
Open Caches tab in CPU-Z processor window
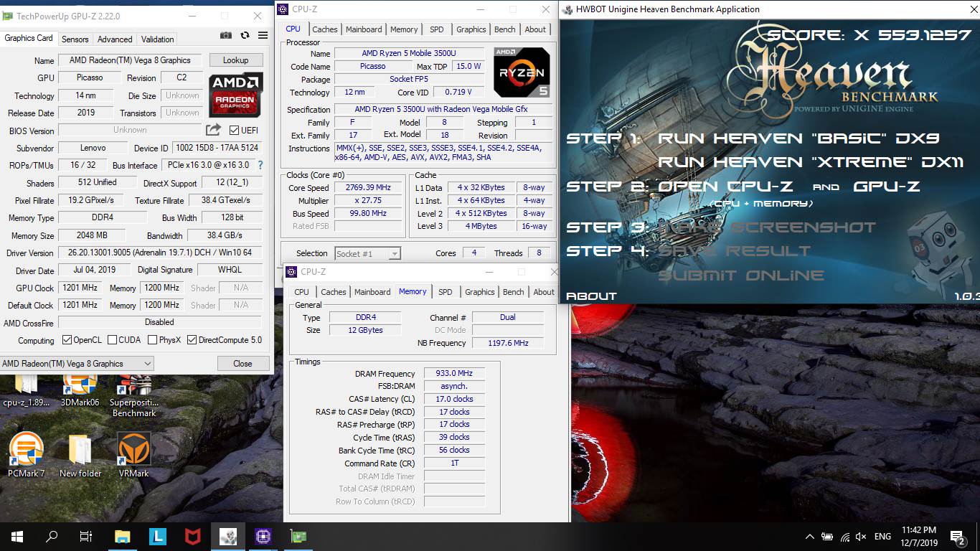[324, 29]
